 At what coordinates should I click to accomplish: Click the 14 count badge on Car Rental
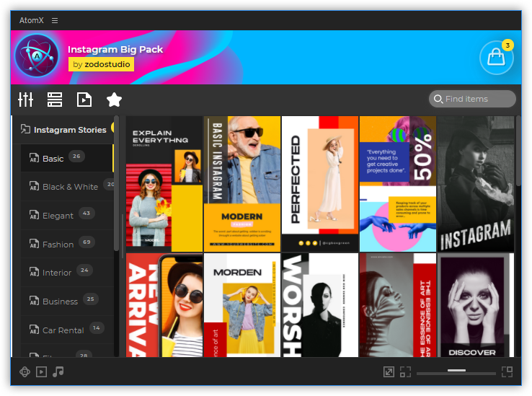(x=97, y=328)
